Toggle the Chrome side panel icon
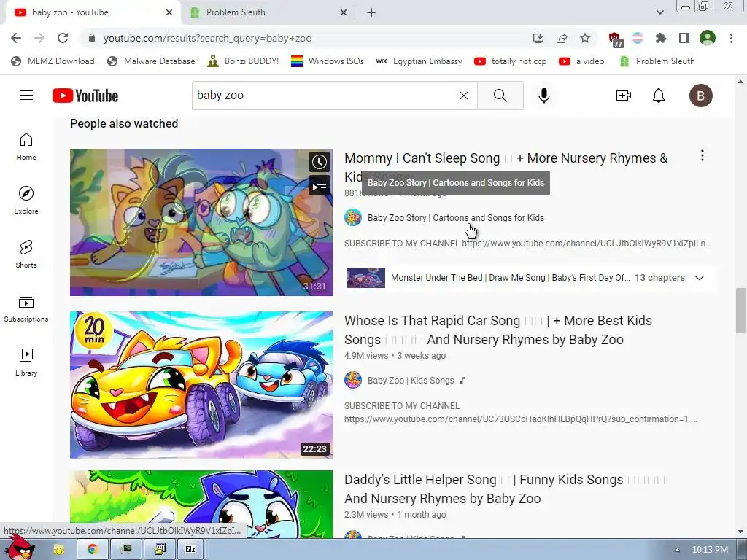This screenshot has height=560, width=747. coord(684,38)
